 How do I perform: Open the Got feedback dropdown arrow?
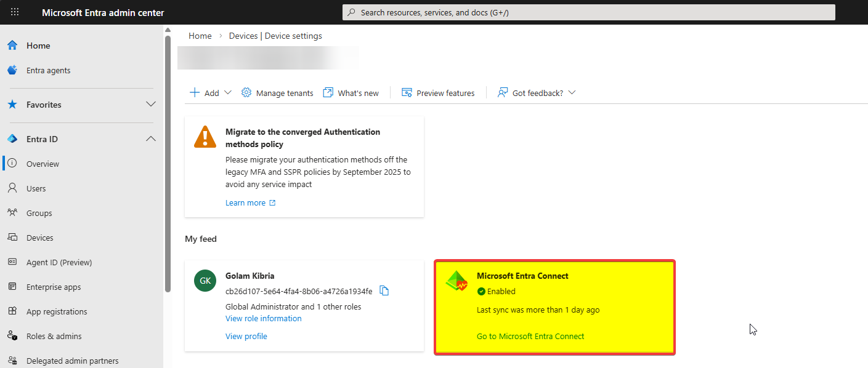click(572, 93)
